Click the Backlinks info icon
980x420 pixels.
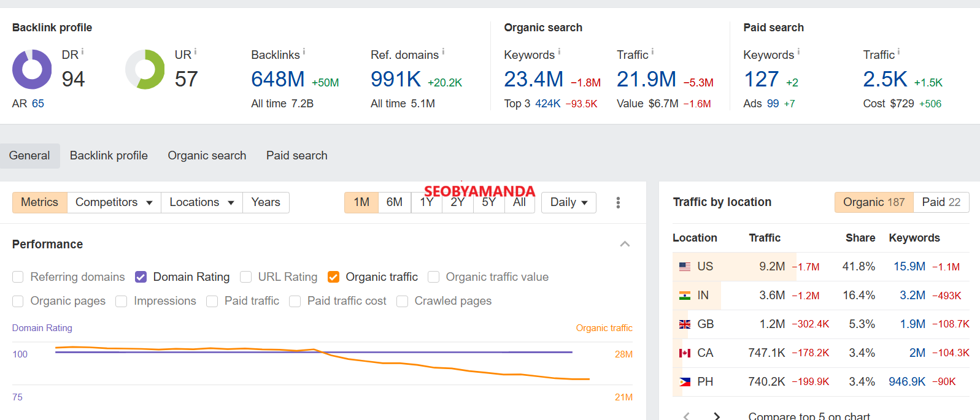pos(304,52)
